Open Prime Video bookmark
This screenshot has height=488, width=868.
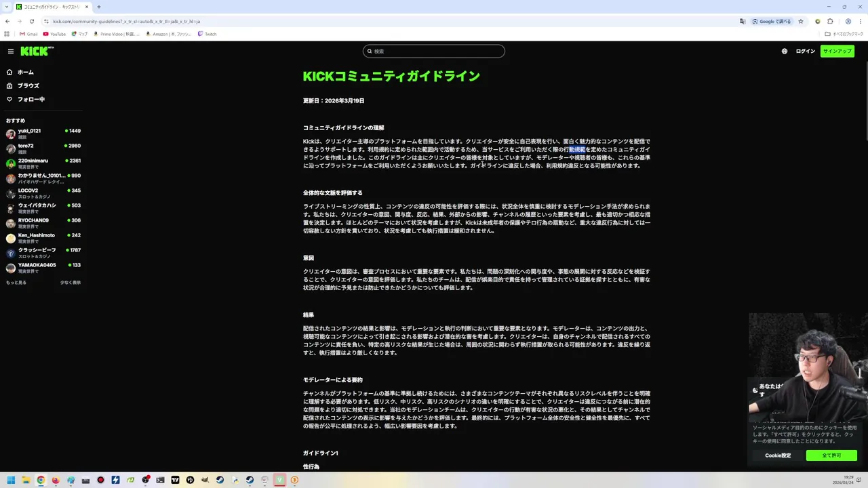117,34
